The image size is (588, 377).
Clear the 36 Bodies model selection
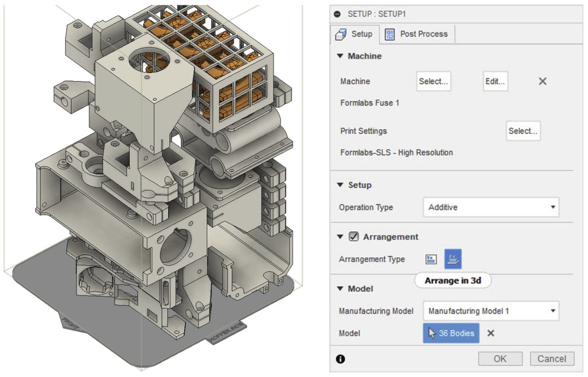(x=491, y=333)
